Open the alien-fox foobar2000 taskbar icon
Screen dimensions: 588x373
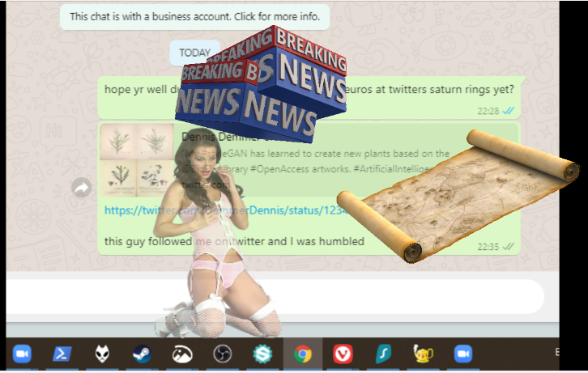pos(102,354)
